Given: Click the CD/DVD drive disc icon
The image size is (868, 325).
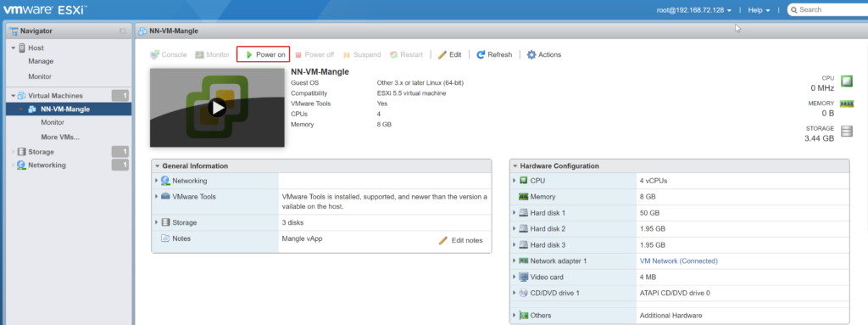Looking at the screenshot, I should pos(524,293).
